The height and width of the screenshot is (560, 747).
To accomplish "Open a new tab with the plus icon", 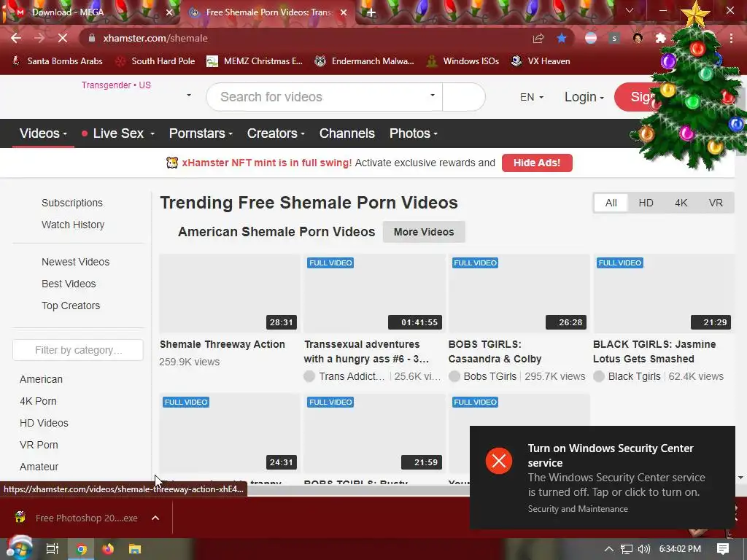I will [x=371, y=12].
